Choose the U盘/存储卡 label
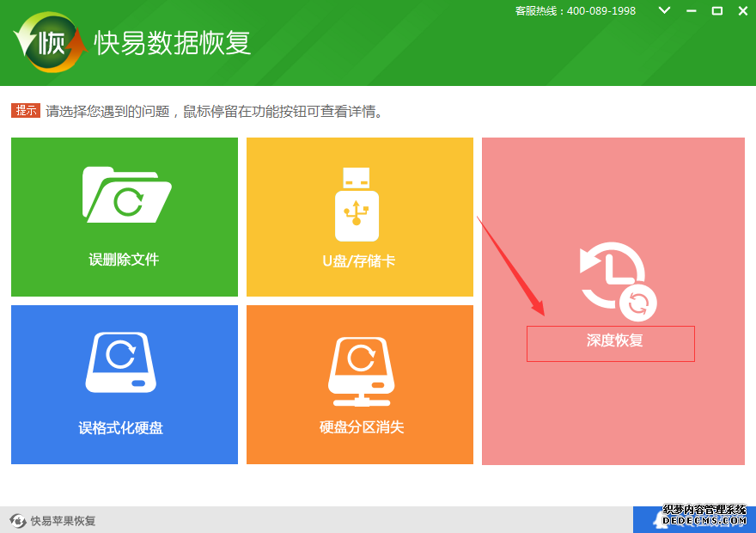756x533 pixels. (x=359, y=261)
